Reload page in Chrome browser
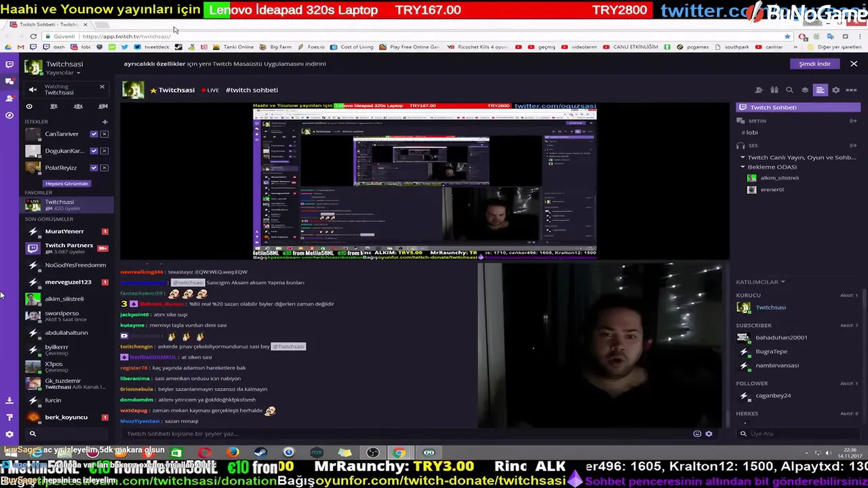 coord(33,37)
